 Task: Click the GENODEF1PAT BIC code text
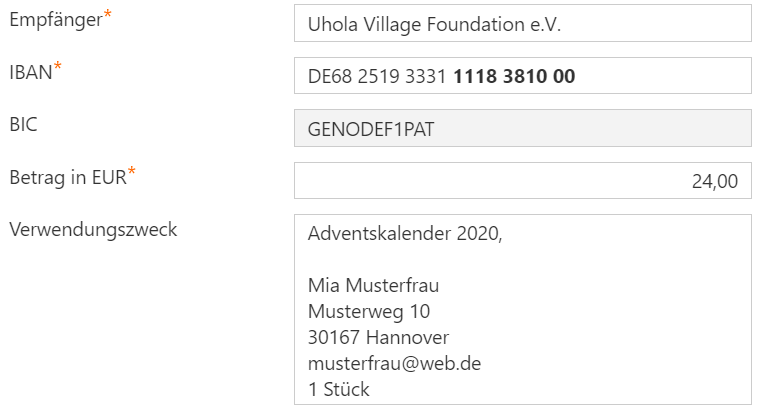pyautogui.click(x=371, y=129)
